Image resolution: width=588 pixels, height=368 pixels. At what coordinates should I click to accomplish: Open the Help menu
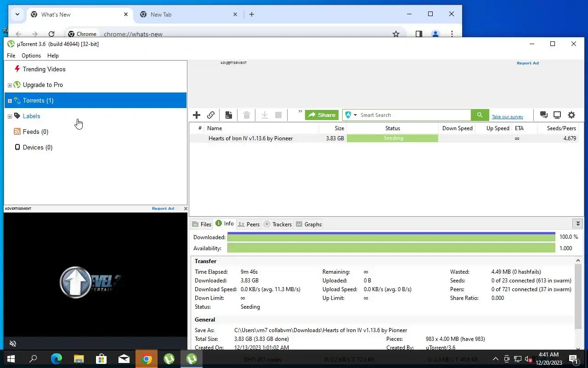pyautogui.click(x=53, y=56)
